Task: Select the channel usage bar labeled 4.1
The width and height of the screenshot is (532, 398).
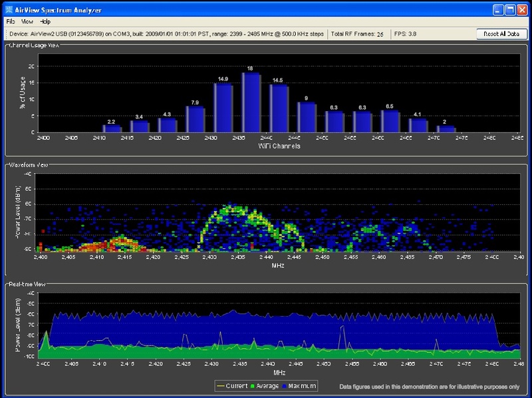Action: click(x=418, y=125)
